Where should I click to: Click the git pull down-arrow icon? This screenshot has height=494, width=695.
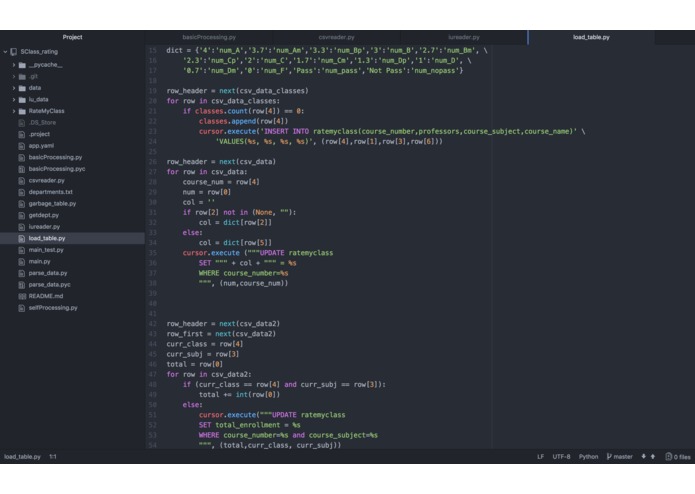[644, 456]
